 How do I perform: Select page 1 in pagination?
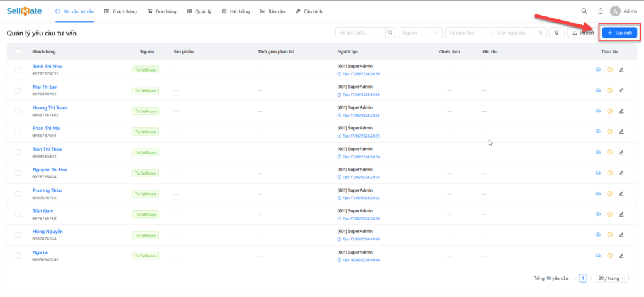[x=583, y=278]
